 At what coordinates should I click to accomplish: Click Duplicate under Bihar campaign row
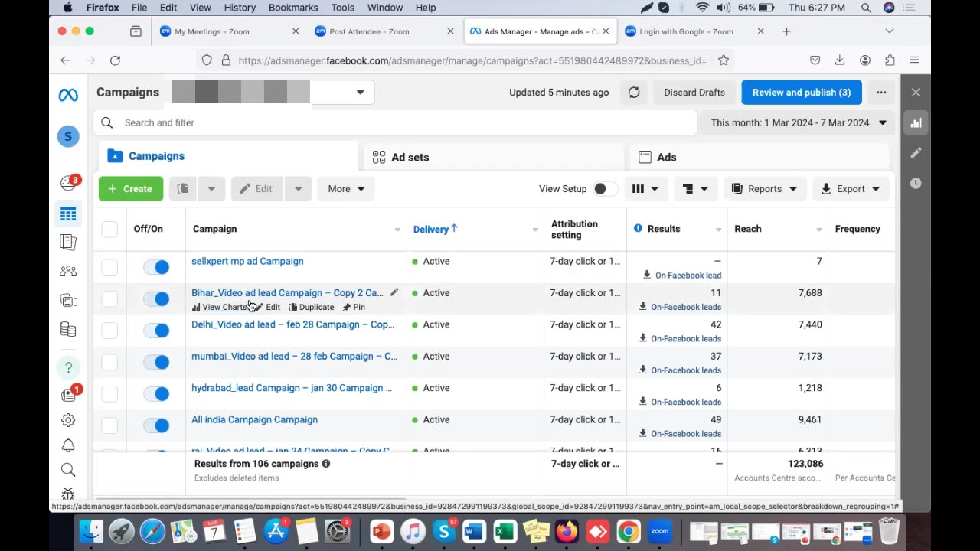pos(312,307)
